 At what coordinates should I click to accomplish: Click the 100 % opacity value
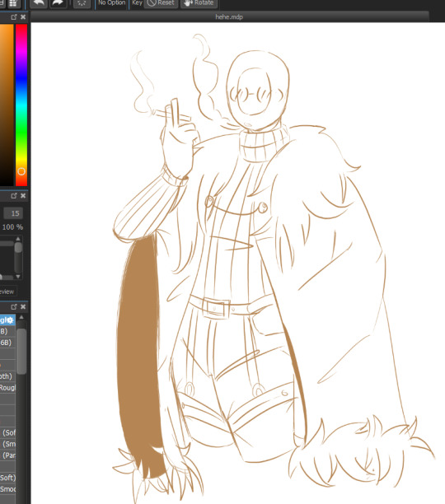[x=12, y=227]
